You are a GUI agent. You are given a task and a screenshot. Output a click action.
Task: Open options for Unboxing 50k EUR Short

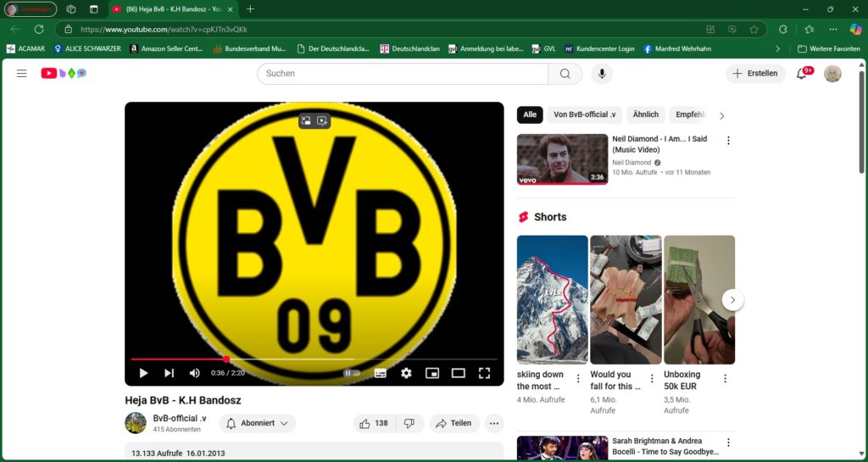click(x=726, y=378)
